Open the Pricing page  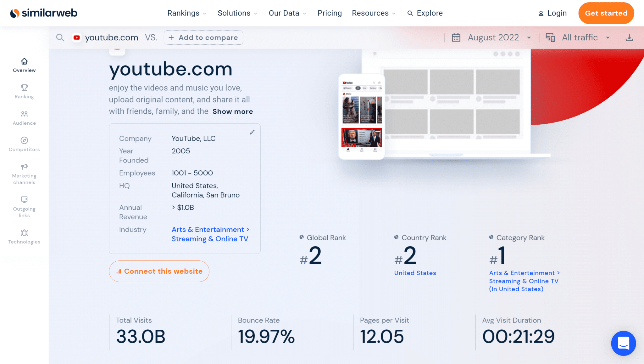(330, 13)
